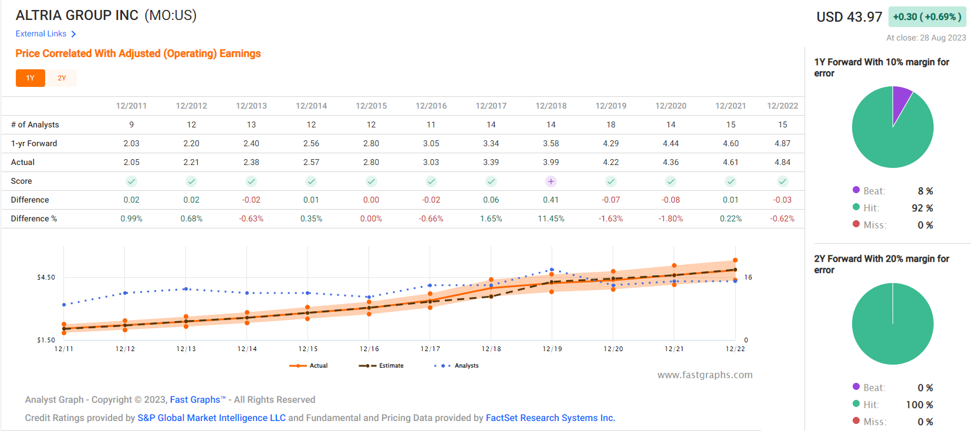Image resolution: width=980 pixels, height=431 pixels.
Task: Click the 12/2022 column header
Action: click(x=782, y=106)
